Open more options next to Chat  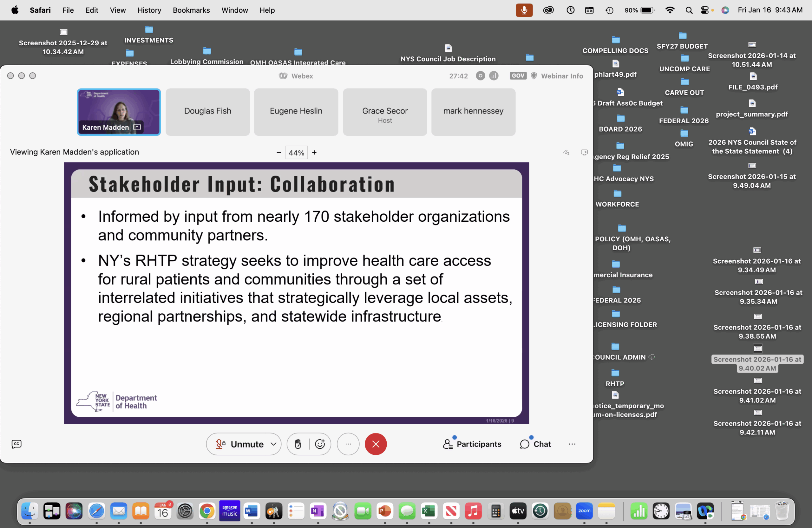[572, 444]
